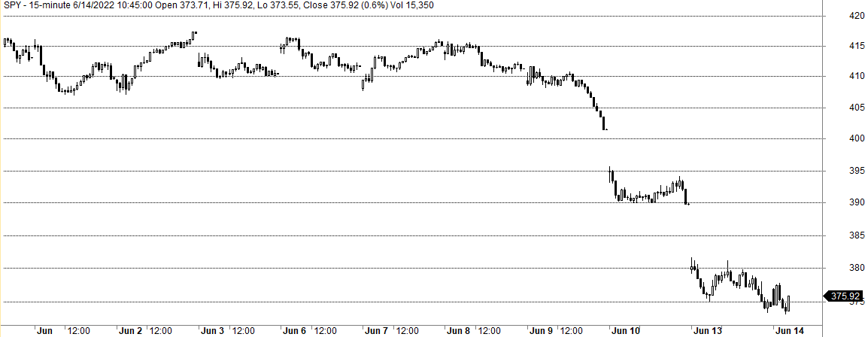The image size is (868, 337).
Task: Click the Jun 13 date marker
Action: click(708, 330)
